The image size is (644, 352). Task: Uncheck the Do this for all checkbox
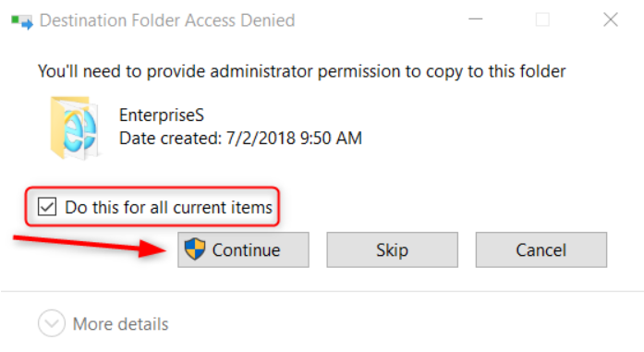tap(47, 207)
